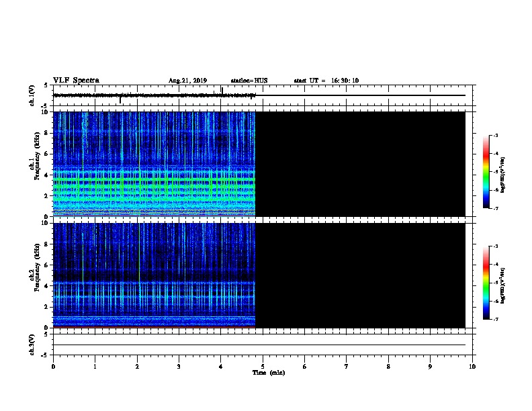Click the "-5" label on ch.2 colorbar
Screen dimensions: 532x411
click(495, 283)
